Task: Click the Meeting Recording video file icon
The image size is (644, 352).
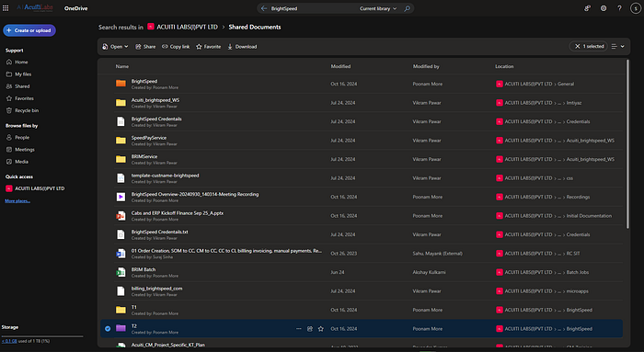Action: (x=121, y=197)
